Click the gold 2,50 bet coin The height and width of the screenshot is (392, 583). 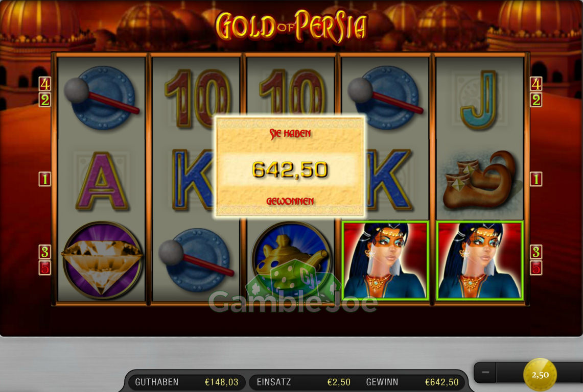540,374
